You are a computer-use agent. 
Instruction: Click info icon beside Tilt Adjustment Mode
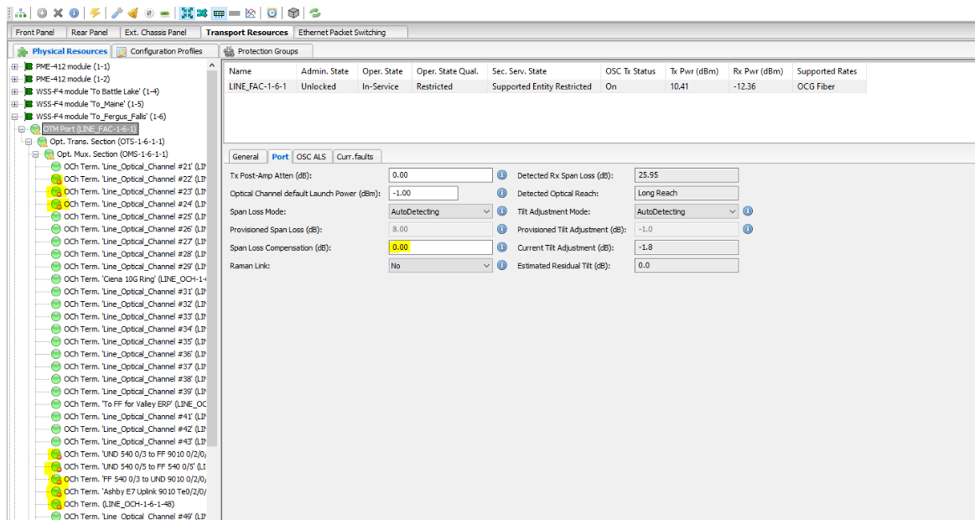coord(748,211)
